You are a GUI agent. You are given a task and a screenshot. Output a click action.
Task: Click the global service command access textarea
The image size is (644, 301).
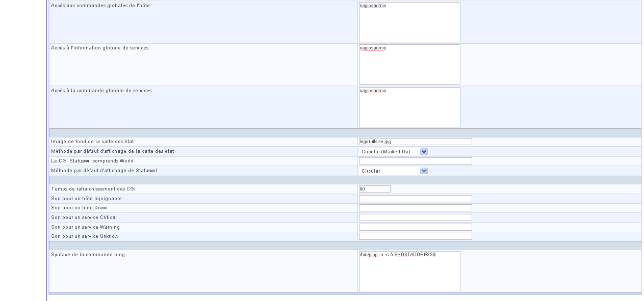pyautogui.click(x=409, y=107)
